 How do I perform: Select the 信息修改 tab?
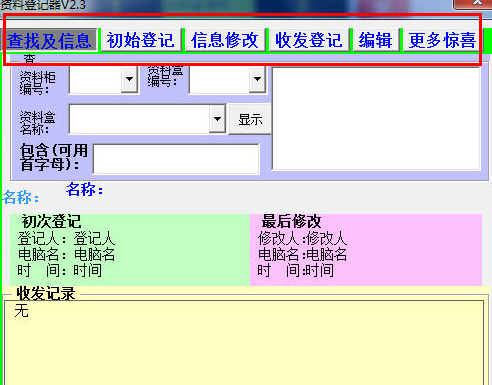pyautogui.click(x=225, y=40)
